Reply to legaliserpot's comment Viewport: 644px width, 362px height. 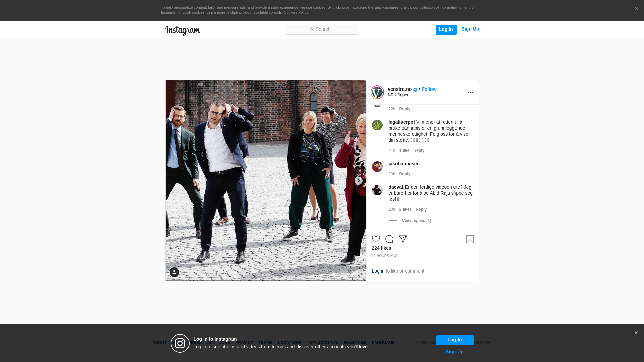[x=419, y=150]
